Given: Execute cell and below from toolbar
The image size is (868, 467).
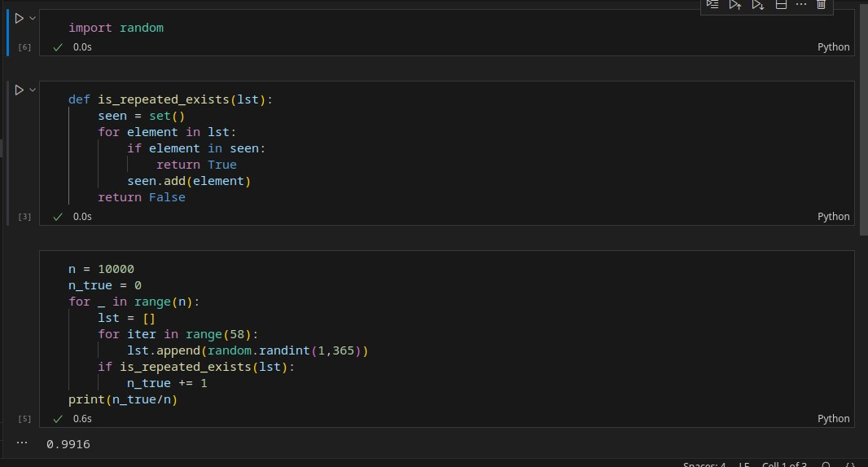Looking at the screenshot, I should 757,5.
